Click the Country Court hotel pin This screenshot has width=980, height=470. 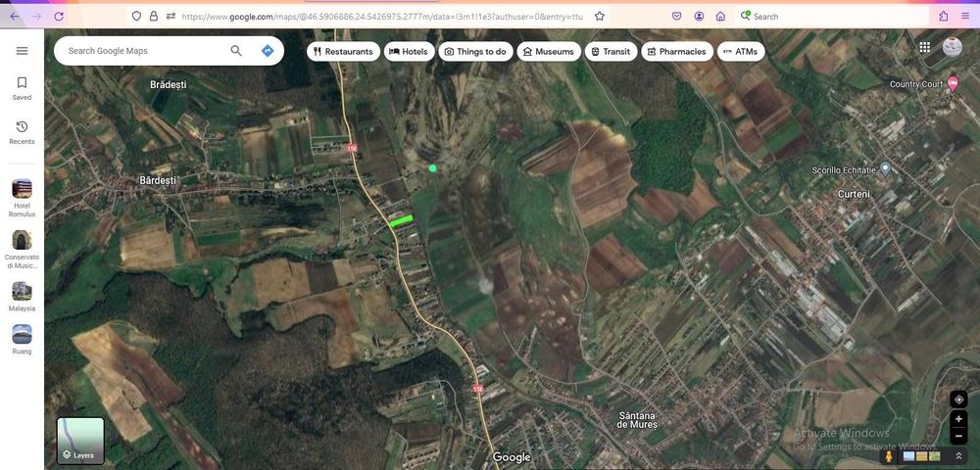click(x=953, y=83)
